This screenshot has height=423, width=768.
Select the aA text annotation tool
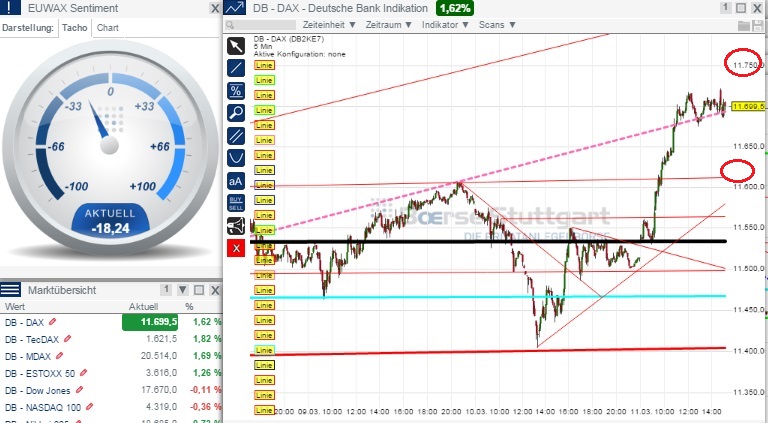(x=236, y=181)
